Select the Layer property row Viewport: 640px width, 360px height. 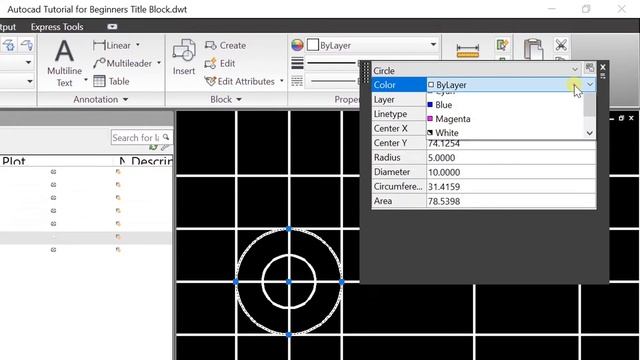point(399,100)
